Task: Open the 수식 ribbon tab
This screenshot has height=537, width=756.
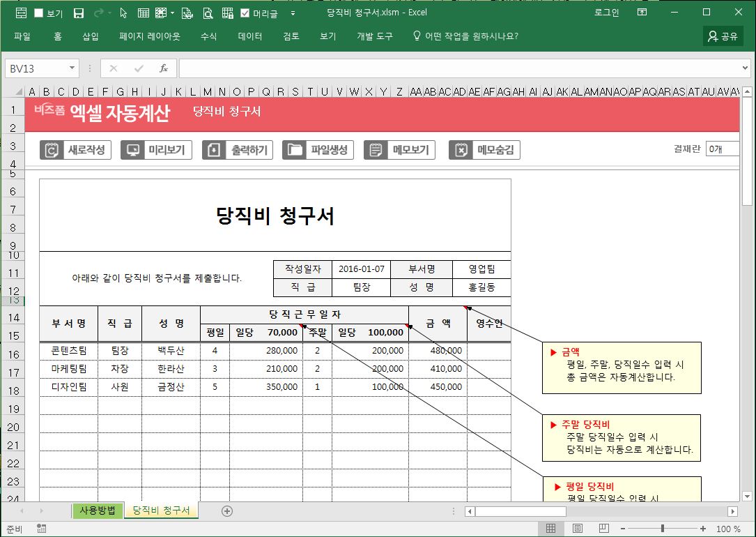Action: click(x=208, y=36)
